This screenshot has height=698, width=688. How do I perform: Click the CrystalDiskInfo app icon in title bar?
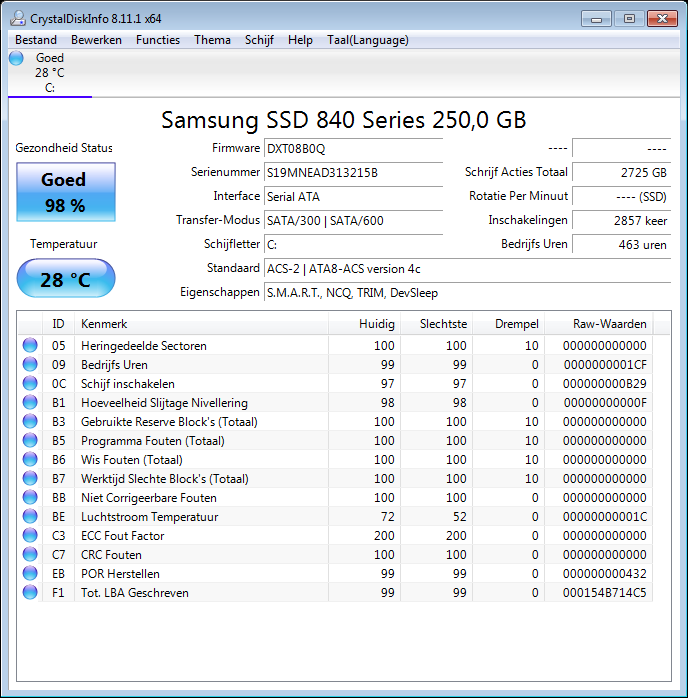click(18, 18)
